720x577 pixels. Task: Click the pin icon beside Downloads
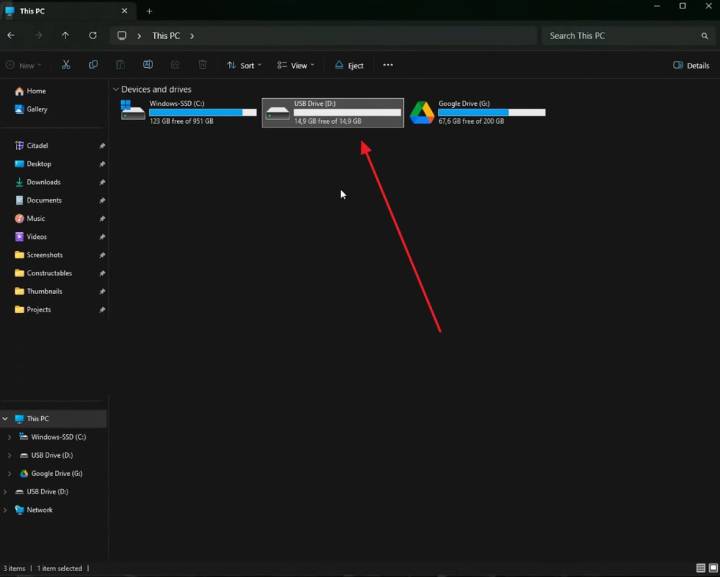click(x=102, y=182)
